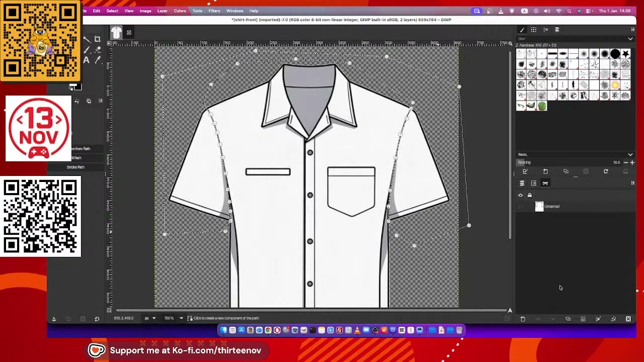644x362 pixels.
Task: Switch to the Fonts tab
Action: [x=545, y=30]
